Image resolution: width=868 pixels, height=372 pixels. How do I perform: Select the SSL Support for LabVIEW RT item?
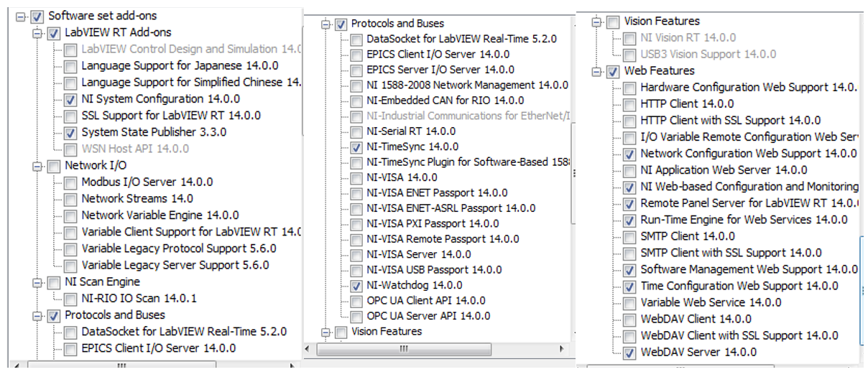tap(170, 116)
